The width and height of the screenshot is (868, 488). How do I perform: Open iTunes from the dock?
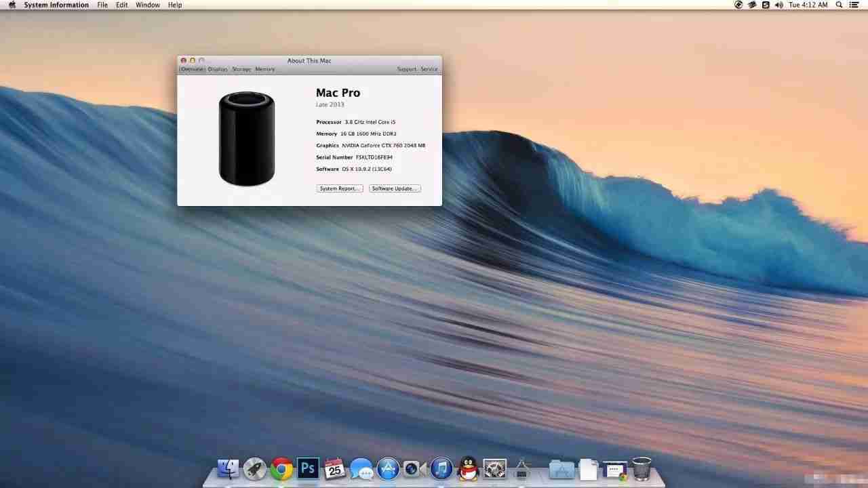(441, 468)
